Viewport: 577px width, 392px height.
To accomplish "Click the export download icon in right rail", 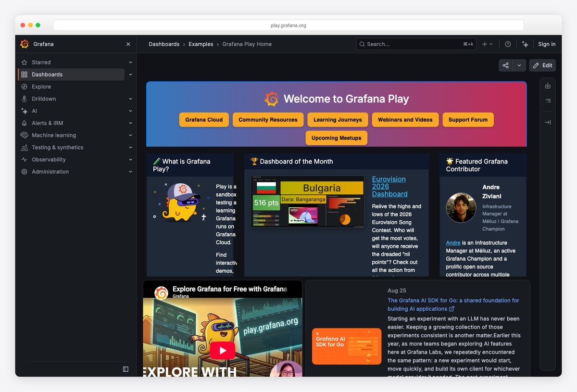I will [548, 86].
